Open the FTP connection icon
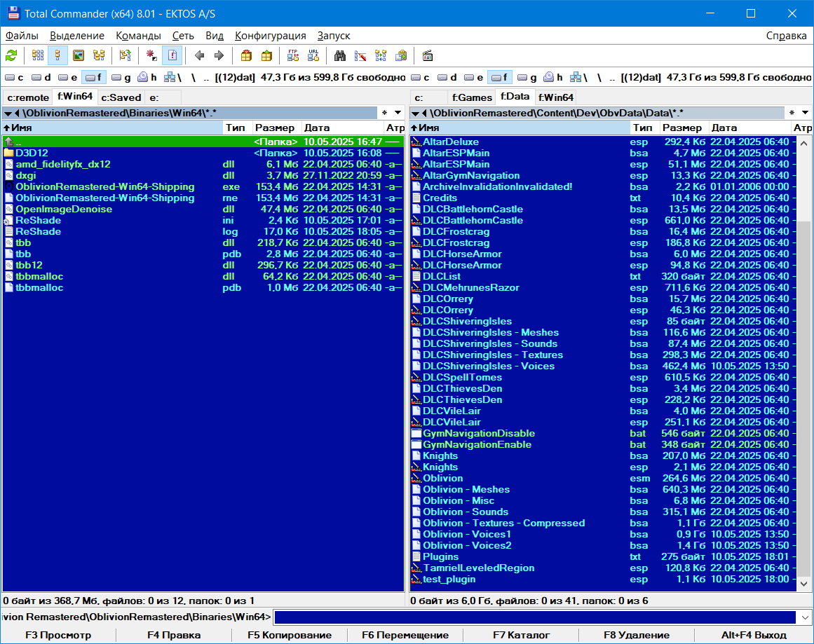This screenshot has width=814, height=644. (x=293, y=55)
